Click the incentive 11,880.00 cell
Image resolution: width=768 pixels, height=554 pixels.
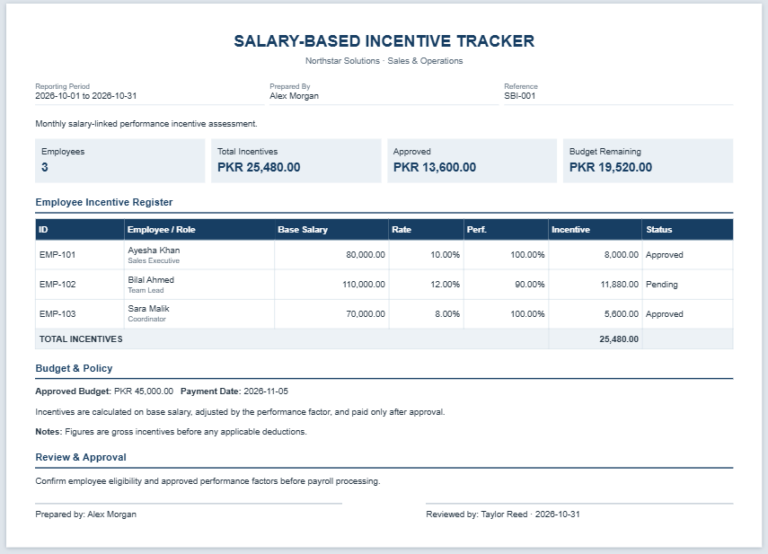click(595, 285)
